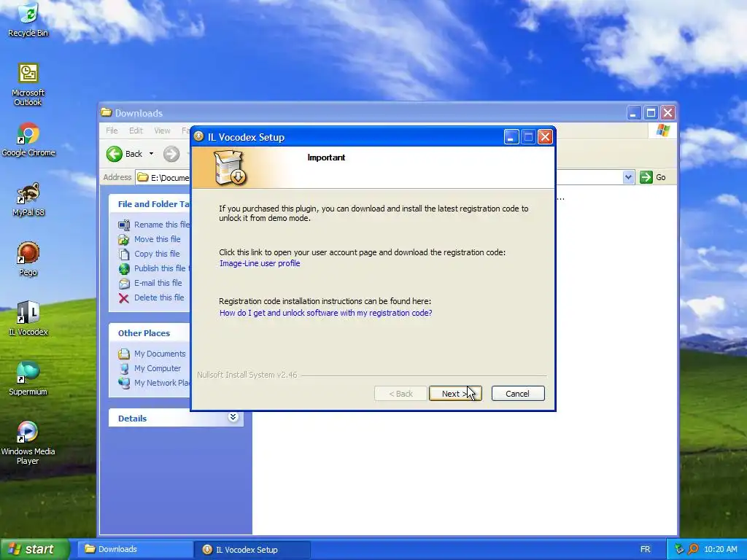This screenshot has width=747, height=560.
Task: Click the Next button in the setup wizard
Action: [x=455, y=393]
